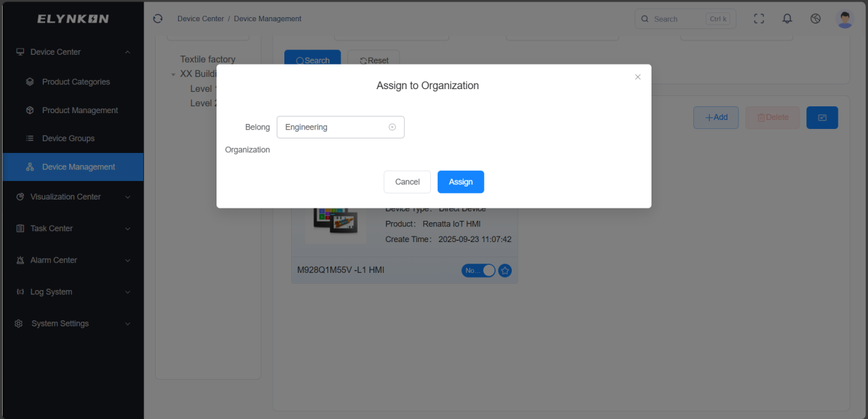Click the Add button
The height and width of the screenshot is (419, 868).
716,117
